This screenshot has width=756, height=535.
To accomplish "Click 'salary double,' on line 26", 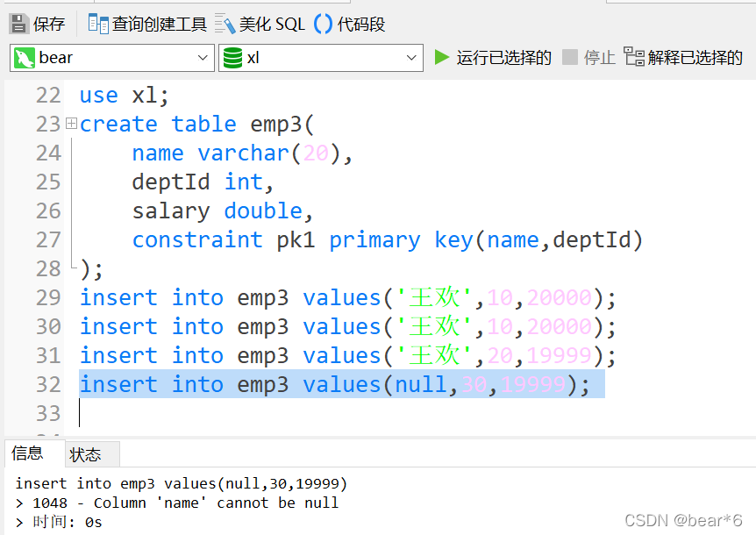I will (x=223, y=211).
